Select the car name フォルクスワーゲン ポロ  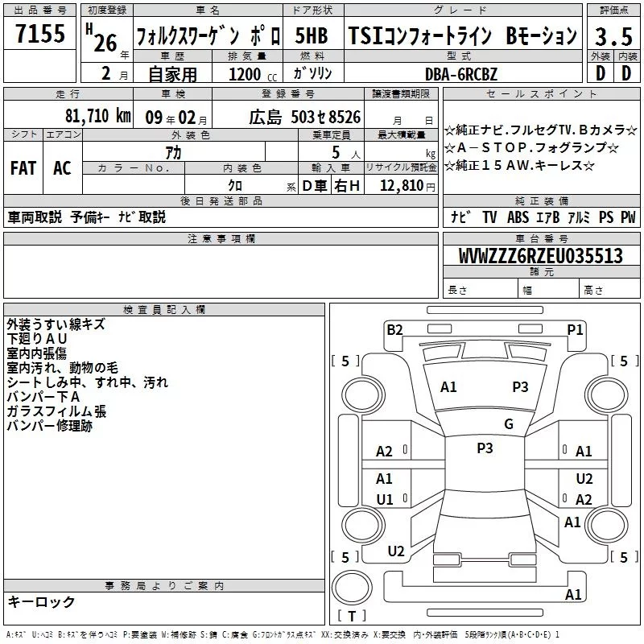[x=208, y=36]
